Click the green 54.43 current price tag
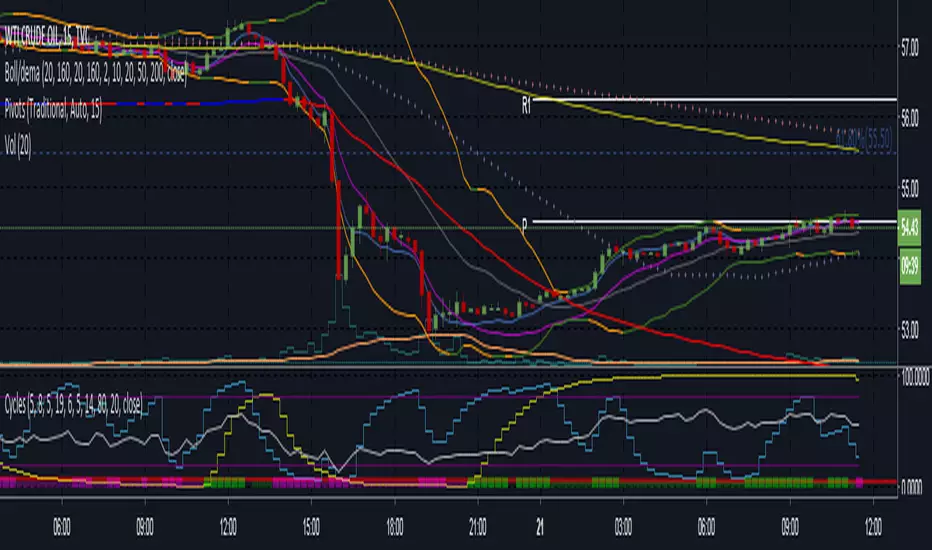The height and width of the screenshot is (550, 932). [909, 227]
